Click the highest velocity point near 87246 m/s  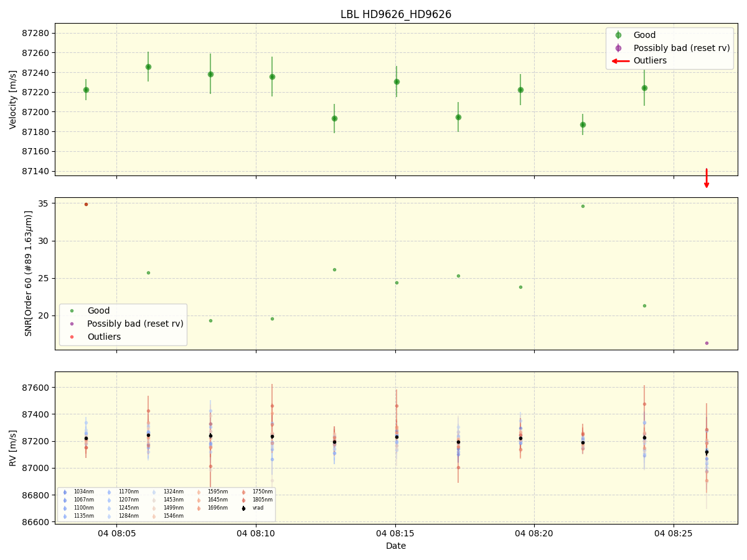pyautogui.click(x=148, y=67)
